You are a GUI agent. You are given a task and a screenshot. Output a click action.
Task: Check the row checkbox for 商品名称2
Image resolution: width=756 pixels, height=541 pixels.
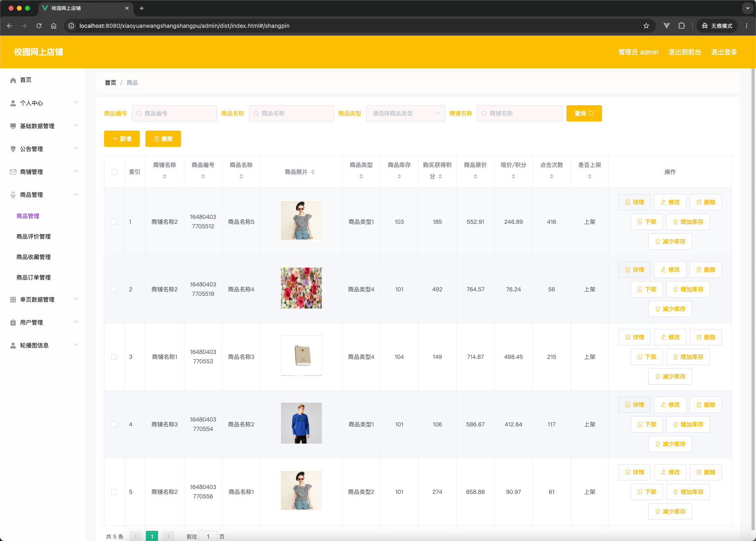(114, 424)
